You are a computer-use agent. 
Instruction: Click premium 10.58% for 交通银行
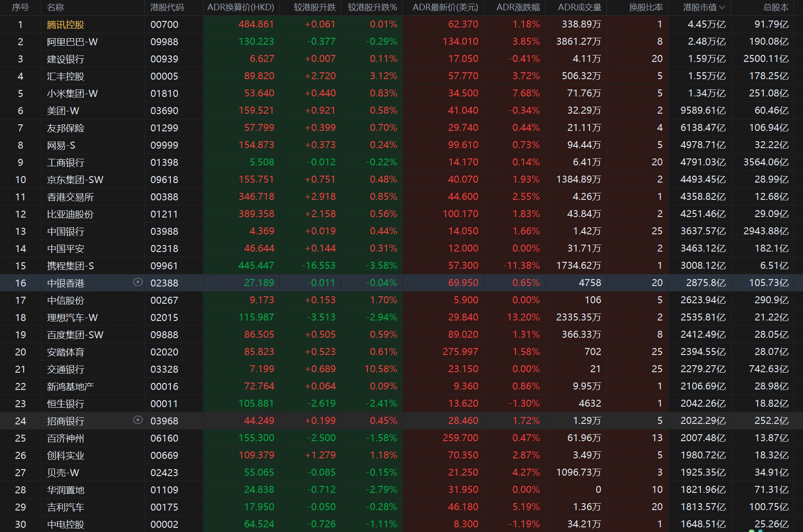(x=381, y=369)
